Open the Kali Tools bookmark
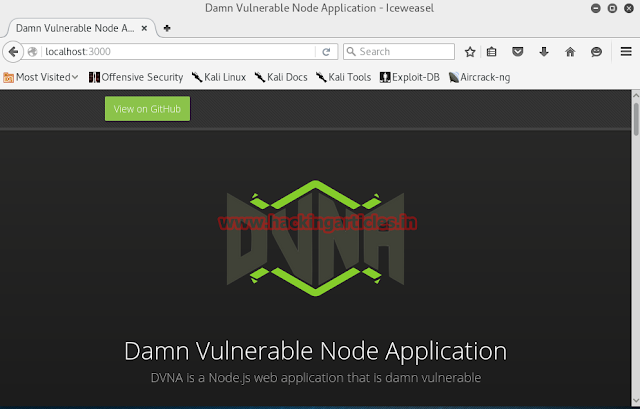640x409 pixels. pos(343,77)
